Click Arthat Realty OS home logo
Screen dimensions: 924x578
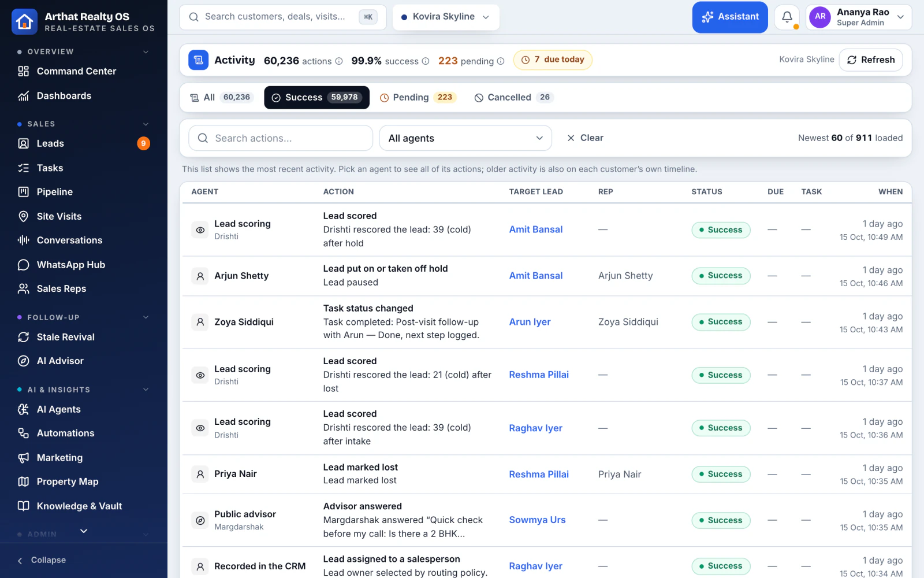pyautogui.click(x=24, y=22)
